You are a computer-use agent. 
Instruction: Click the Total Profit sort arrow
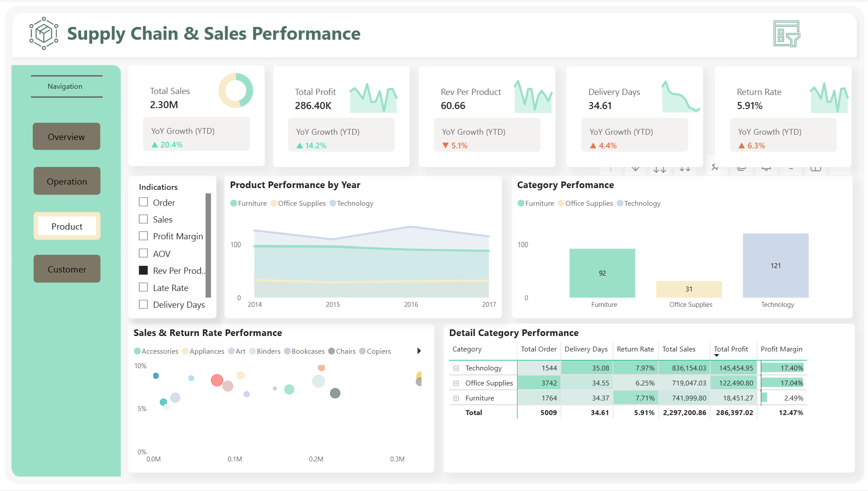[x=716, y=355]
